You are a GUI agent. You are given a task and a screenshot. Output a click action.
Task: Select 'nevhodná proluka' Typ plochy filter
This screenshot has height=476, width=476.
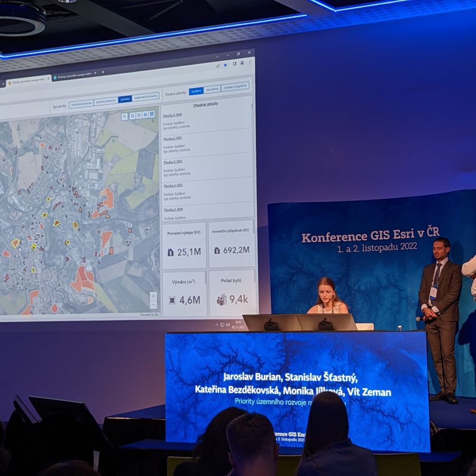pos(81,104)
